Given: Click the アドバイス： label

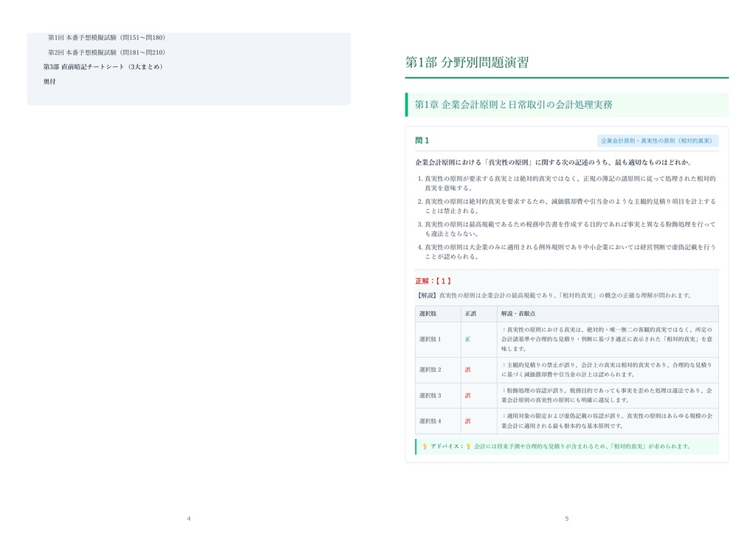Looking at the screenshot, I should pyautogui.click(x=447, y=447).
